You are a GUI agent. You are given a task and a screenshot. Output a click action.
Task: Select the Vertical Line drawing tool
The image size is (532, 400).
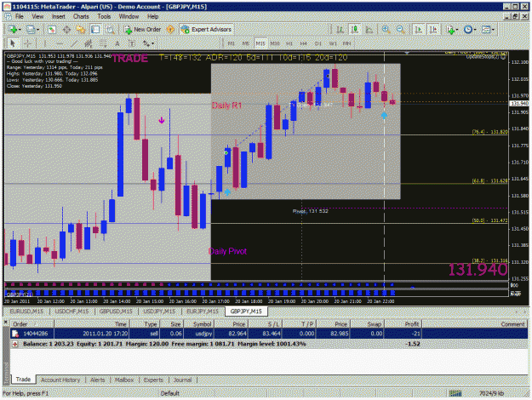(x=44, y=43)
